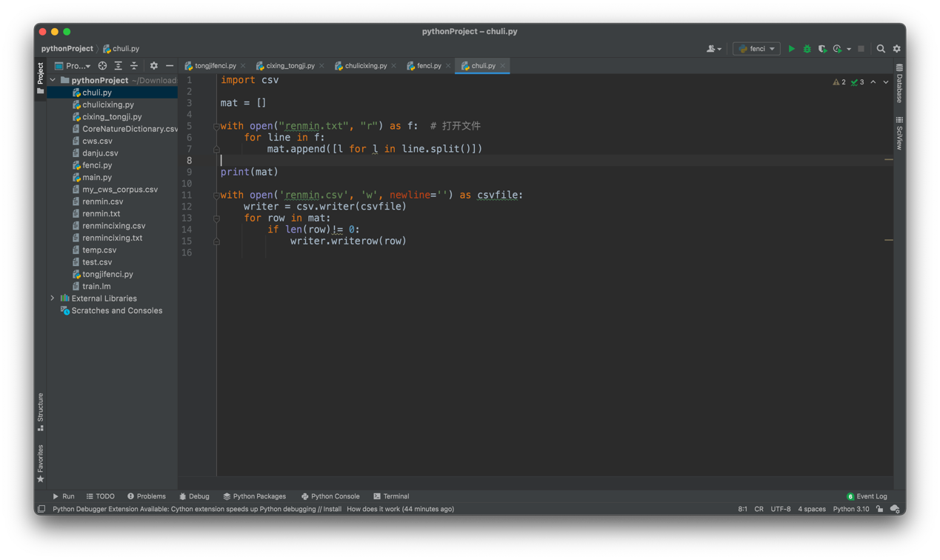Toggle the Favorites tool window

pyautogui.click(x=40, y=464)
